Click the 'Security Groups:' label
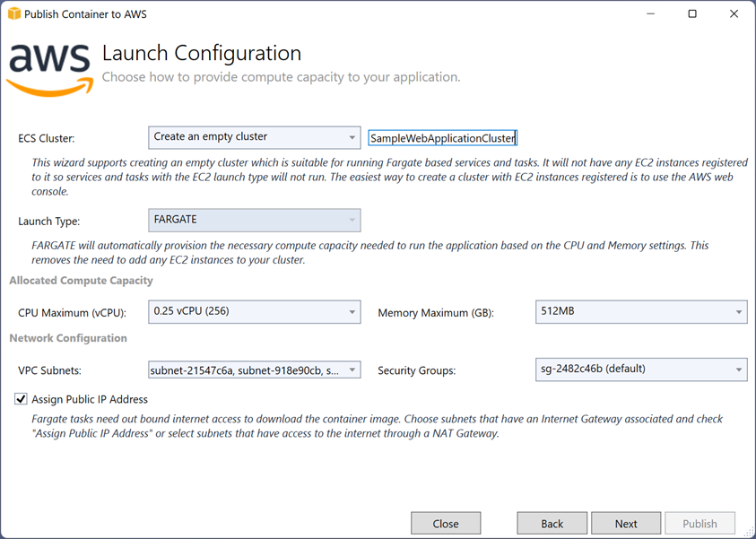The width and height of the screenshot is (756, 539). [417, 370]
